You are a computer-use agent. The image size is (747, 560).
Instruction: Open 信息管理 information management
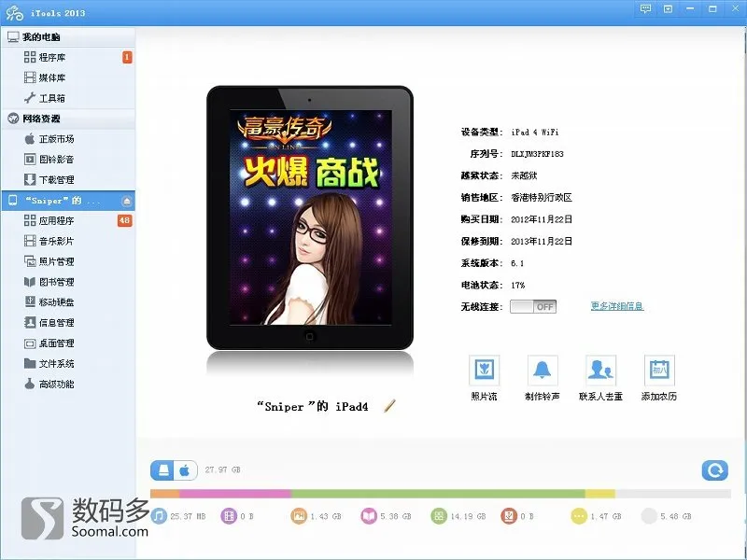tap(67, 323)
